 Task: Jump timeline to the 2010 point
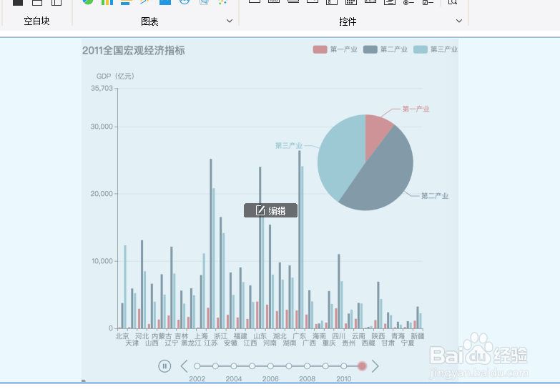(343, 366)
